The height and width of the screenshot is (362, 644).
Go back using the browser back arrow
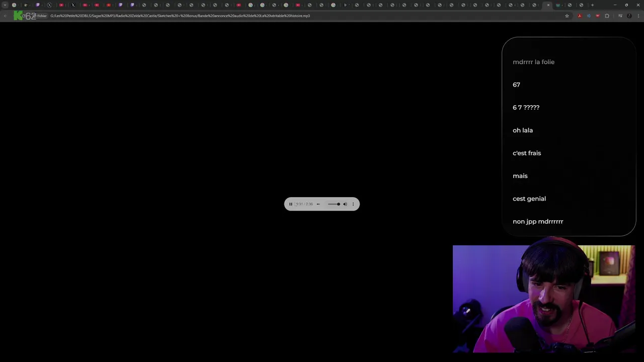5,16
